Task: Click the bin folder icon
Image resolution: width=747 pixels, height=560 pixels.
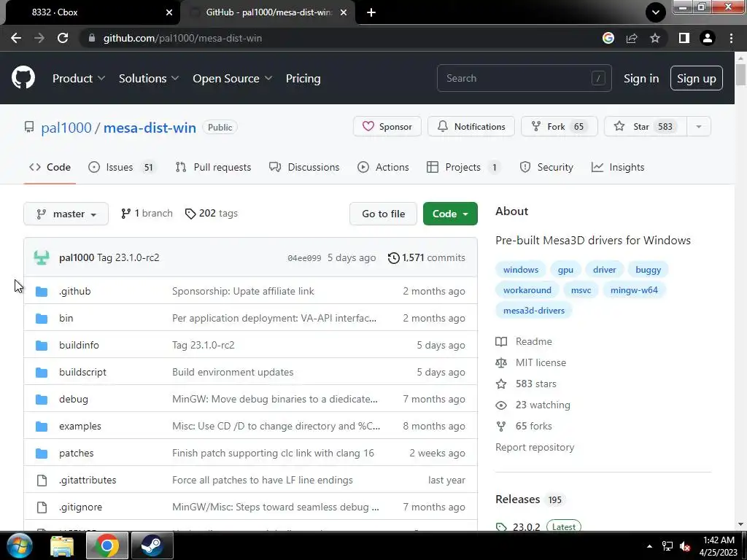Action: 42,319
